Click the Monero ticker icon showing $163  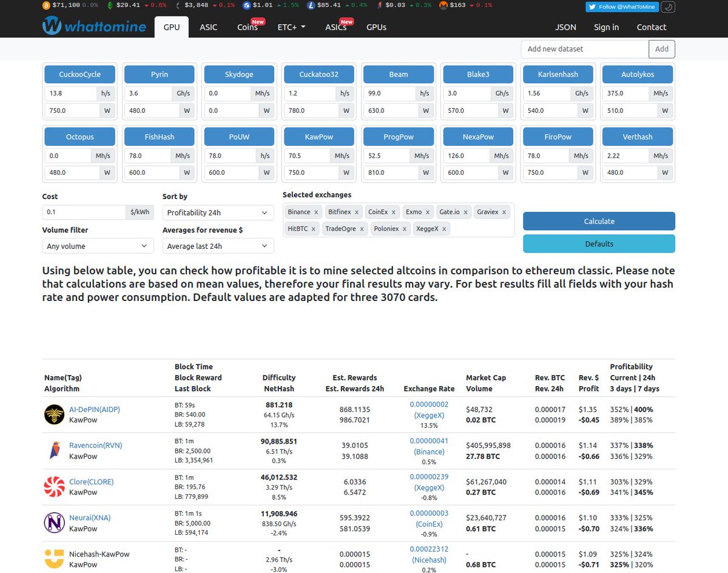coord(443,5)
